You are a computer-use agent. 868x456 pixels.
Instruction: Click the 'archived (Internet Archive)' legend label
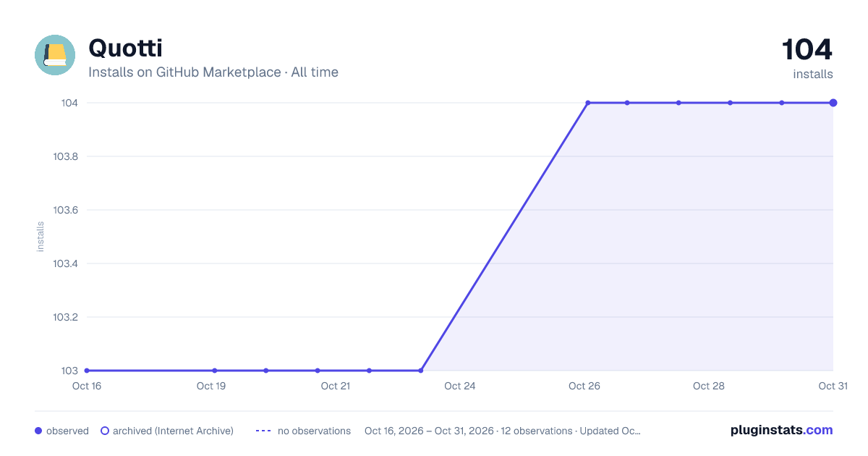[x=173, y=431]
